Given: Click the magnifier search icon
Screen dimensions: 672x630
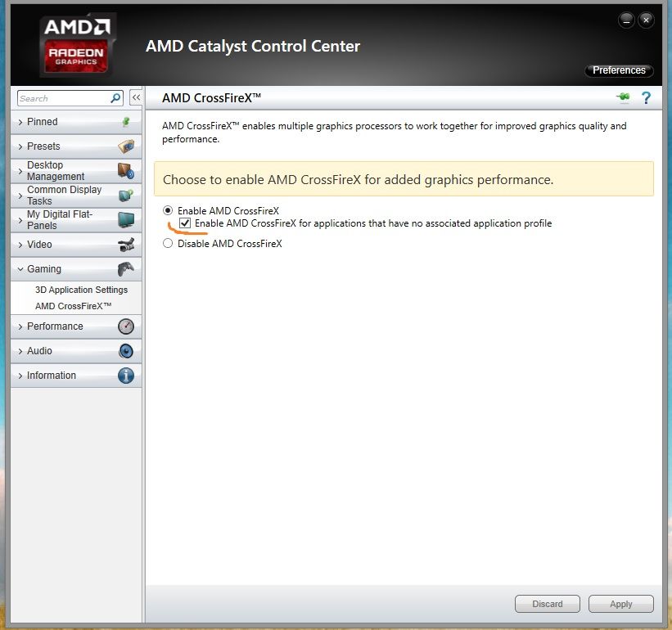Looking at the screenshot, I should click(x=115, y=98).
